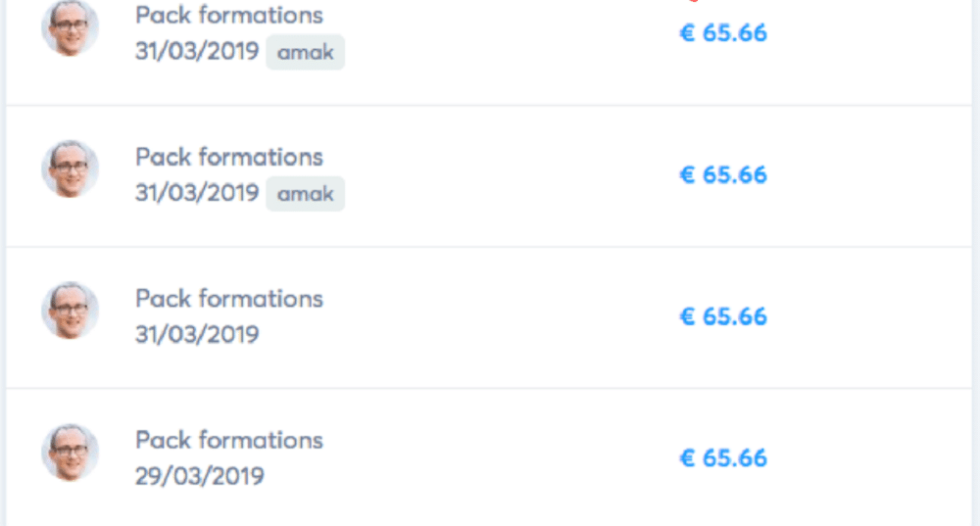Click the red indicator above the top amount
980x526 pixels.
pyautogui.click(x=693, y=1)
